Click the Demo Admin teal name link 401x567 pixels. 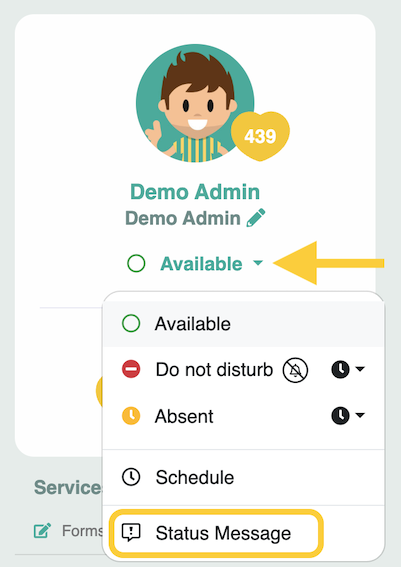(x=195, y=192)
